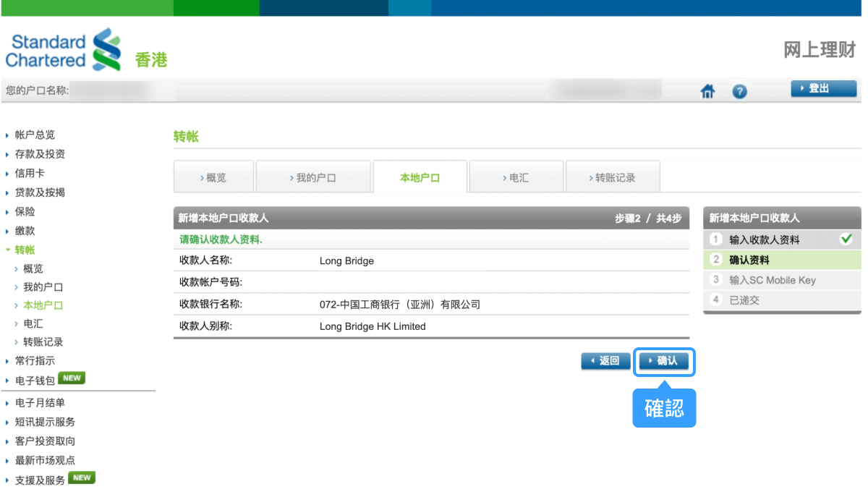Open 我的户口 under 转帐 in sidebar
Screen dimensions: 868x492
[43, 287]
